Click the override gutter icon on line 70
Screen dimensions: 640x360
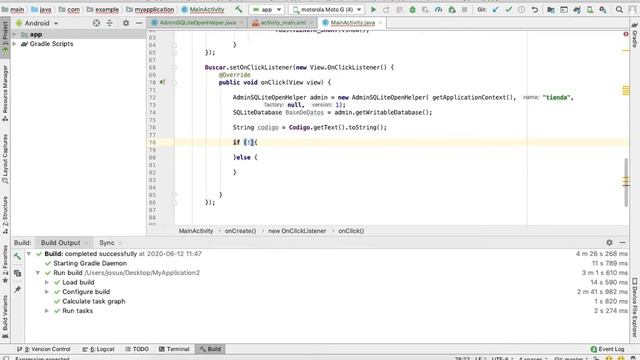coord(162,82)
